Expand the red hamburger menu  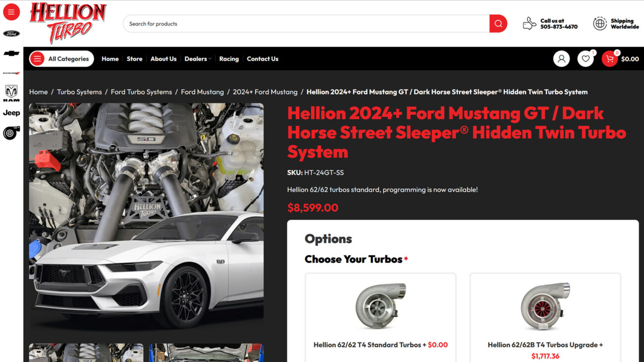11,12
